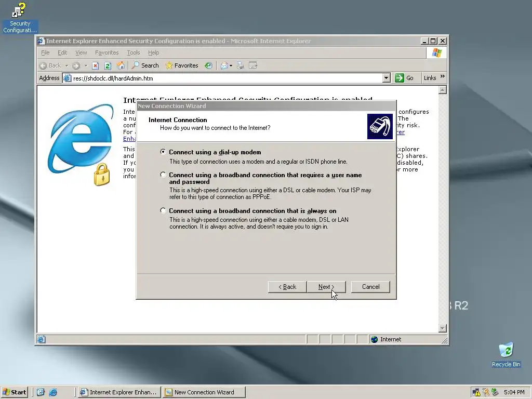Close the Internet Explorer window
The width and height of the screenshot is (532, 399).
(x=443, y=41)
